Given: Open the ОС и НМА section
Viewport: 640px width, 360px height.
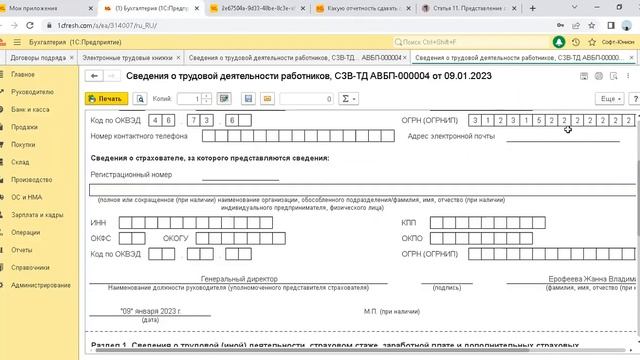Looking at the screenshot, I should (x=27, y=197).
